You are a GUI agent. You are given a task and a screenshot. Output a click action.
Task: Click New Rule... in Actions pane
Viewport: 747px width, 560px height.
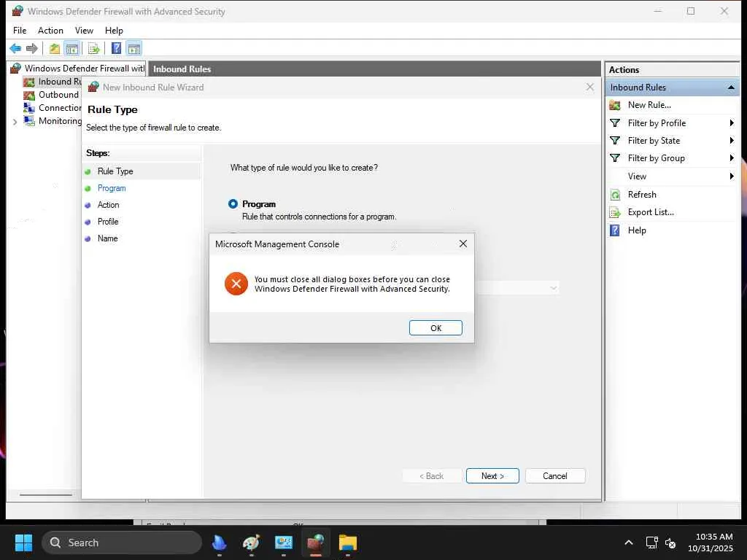click(x=649, y=105)
